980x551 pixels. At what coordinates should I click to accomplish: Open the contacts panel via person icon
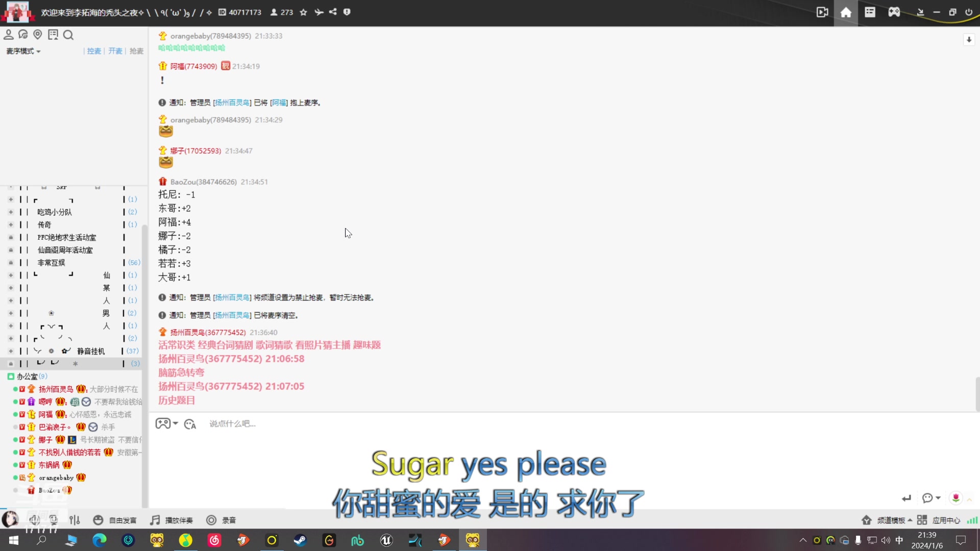(x=8, y=34)
